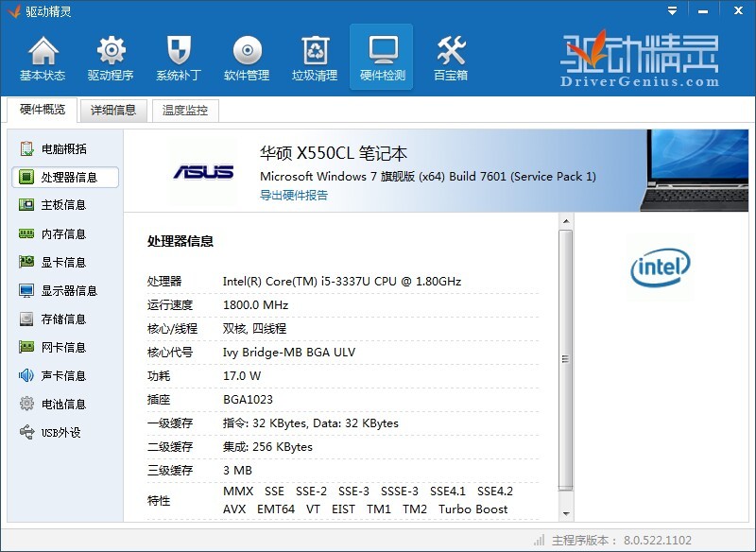Click the scrollbar down arrow
Image resolution: width=756 pixels, height=552 pixels.
[566, 514]
